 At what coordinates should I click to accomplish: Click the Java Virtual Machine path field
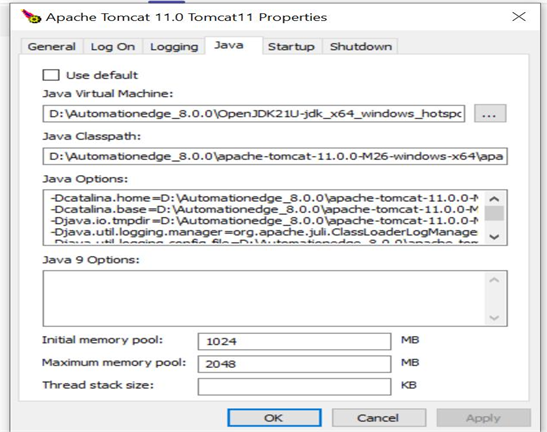[x=254, y=113]
